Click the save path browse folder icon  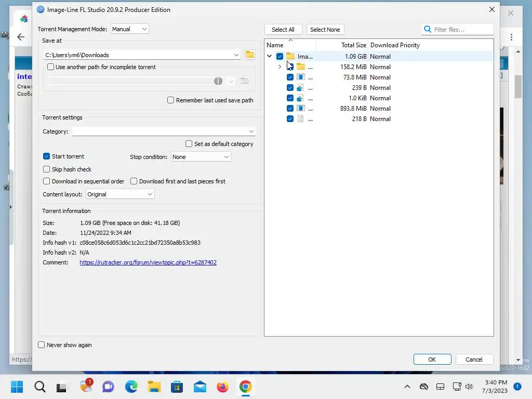click(250, 55)
